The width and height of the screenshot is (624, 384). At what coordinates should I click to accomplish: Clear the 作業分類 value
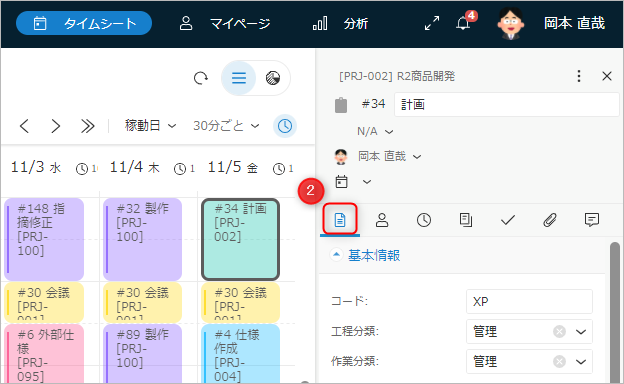pyautogui.click(x=559, y=362)
